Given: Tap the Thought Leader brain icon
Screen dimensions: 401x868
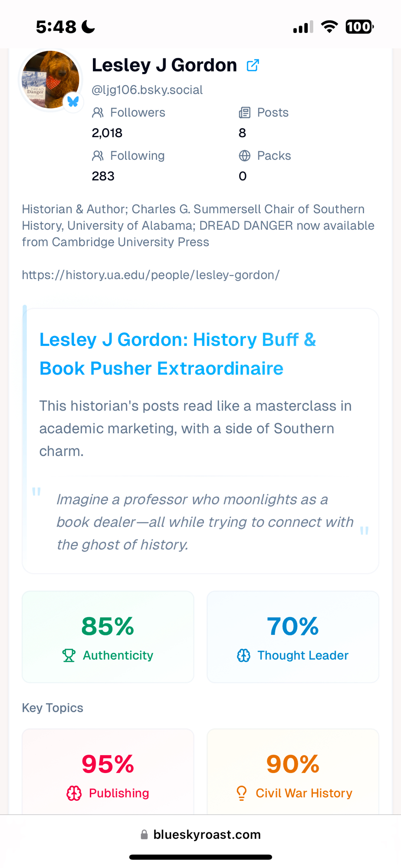Looking at the screenshot, I should (x=243, y=655).
